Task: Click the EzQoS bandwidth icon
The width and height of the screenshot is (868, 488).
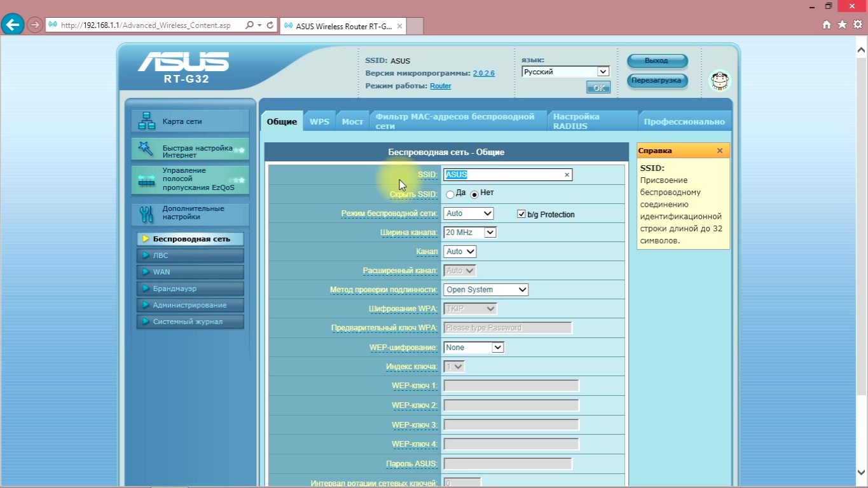Action: (x=147, y=180)
